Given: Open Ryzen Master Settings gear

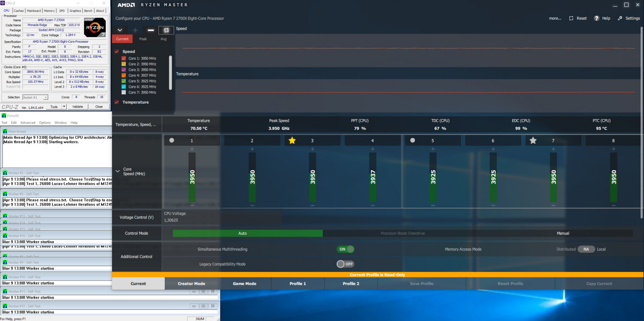Looking at the screenshot, I should tap(620, 18).
